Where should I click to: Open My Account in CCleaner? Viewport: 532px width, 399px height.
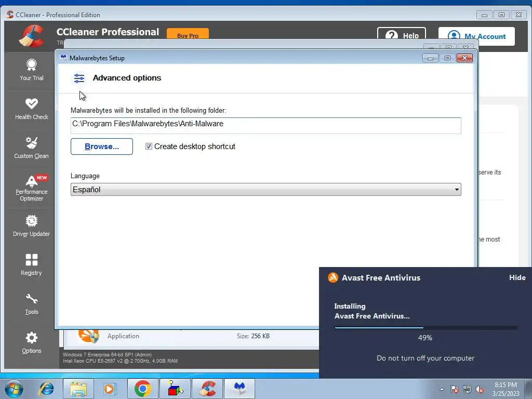coord(476,36)
